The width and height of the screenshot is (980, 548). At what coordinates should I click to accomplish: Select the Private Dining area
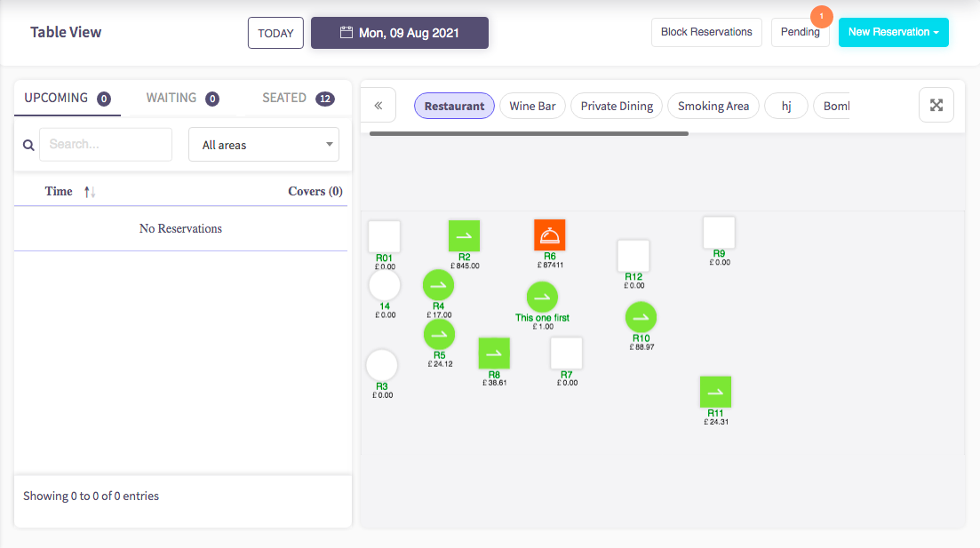coord(617,107)
